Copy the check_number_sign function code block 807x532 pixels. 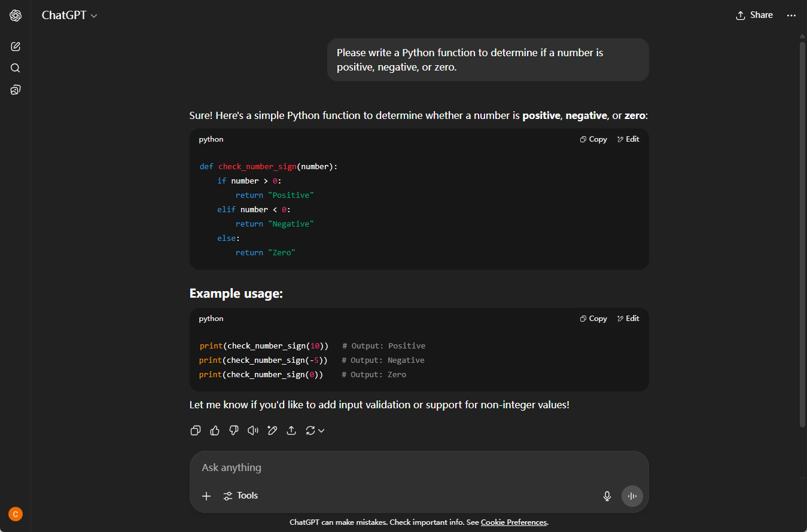tap(593, 139)
